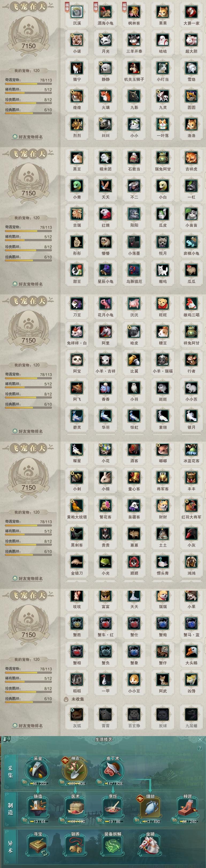The height and width of the screenshot is (868, 206).
Task: Choose the 铸造 forging skill icon
Action: (38, 808)
